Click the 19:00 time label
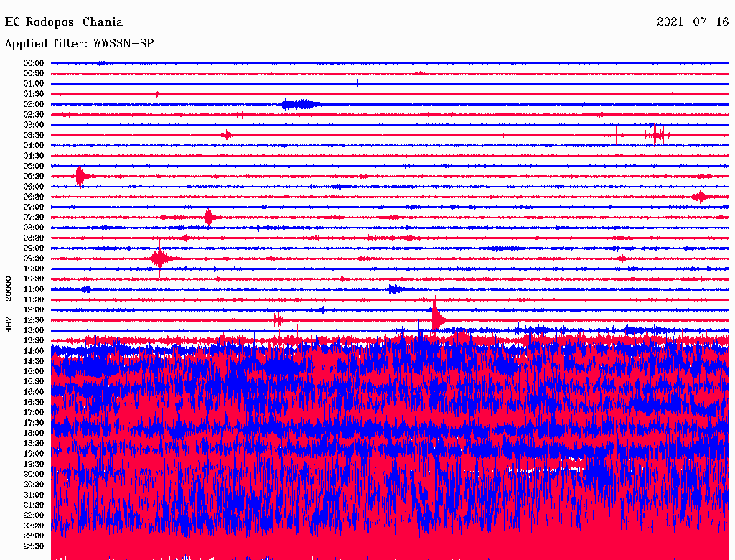 (x=34, y=454)
